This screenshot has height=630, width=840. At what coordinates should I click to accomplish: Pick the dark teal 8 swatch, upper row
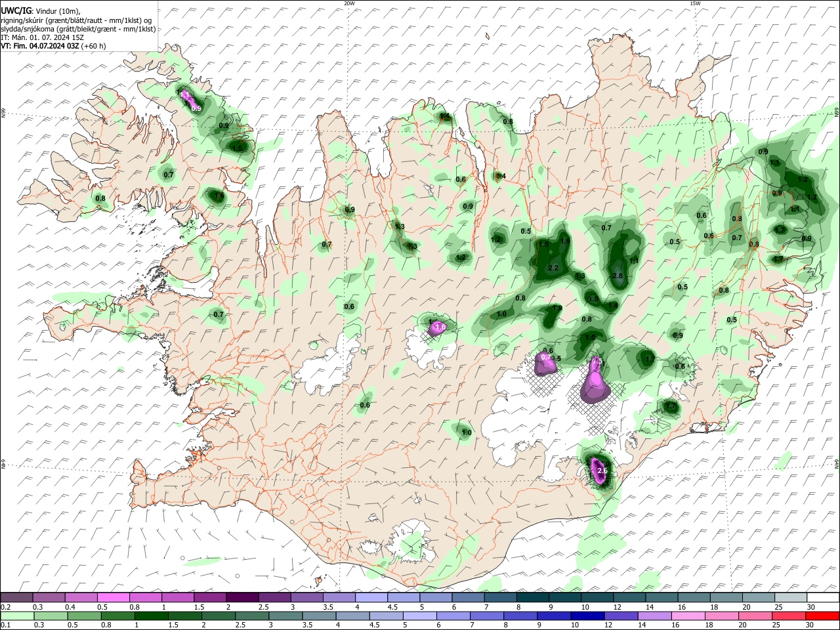pos(533,597)
